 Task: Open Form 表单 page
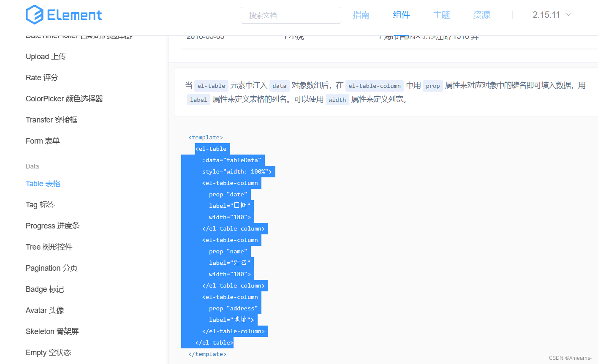click(43, 141)
